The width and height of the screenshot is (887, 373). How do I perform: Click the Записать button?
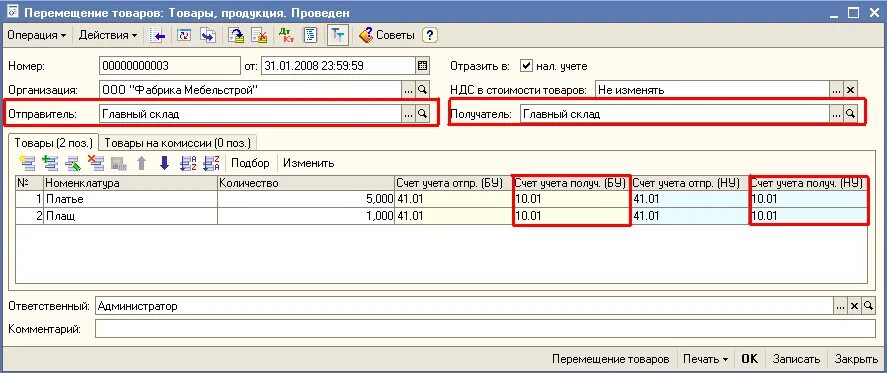[796, 359]
